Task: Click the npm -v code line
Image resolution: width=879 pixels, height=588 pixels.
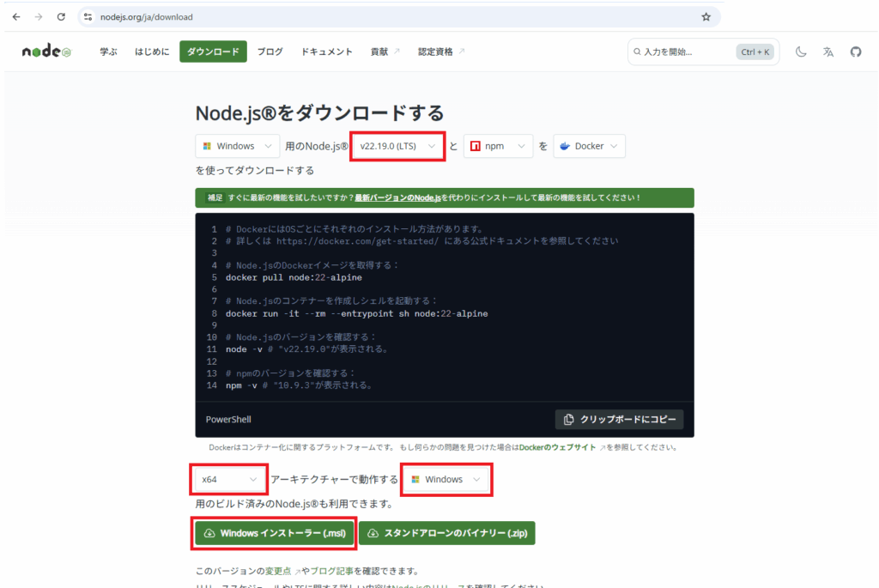Action: tap(299, 385)
